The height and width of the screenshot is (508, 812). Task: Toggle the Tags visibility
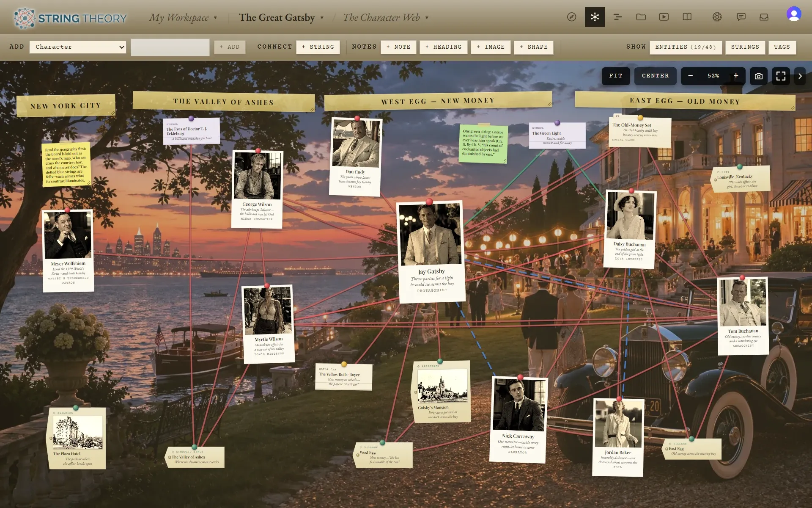click(782, 47)
